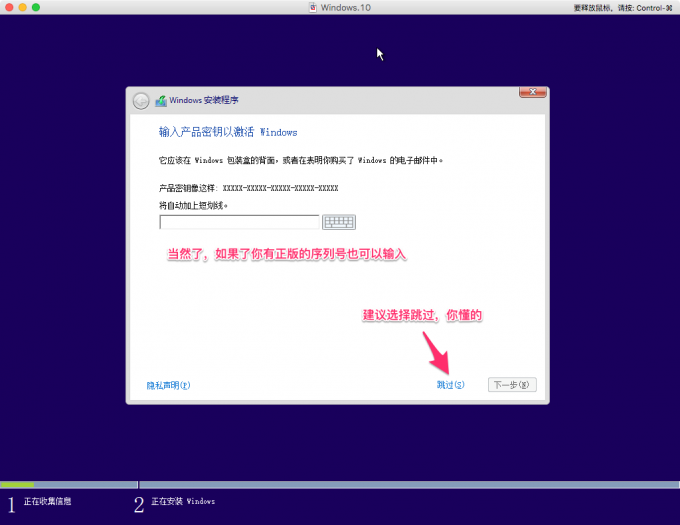Image resolution: width=680 pixels, height=525 pixels.
Task: Click the 下一步(N) next button
Action: tap(512, 385)
